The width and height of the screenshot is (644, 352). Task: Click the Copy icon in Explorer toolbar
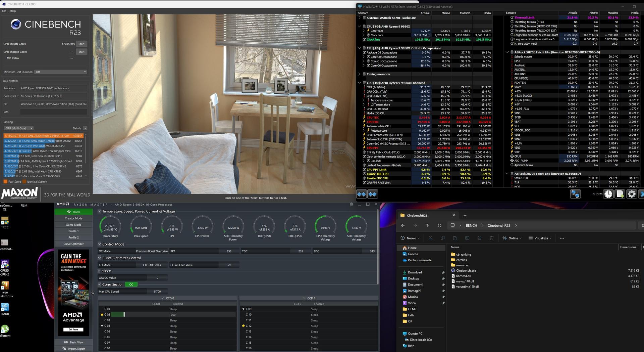click(x=443, y=238)
